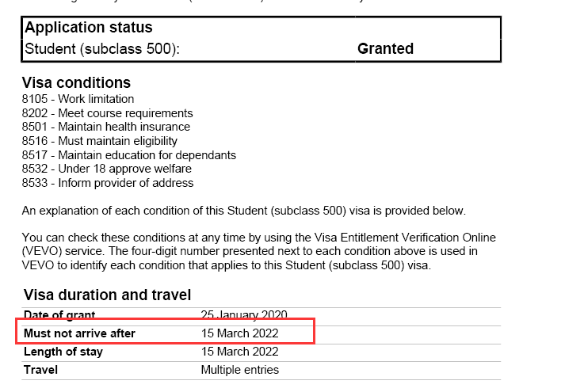Image resolution: width=565 pixels, height=392 pixels.
Task: Select condition 8105 Work limitation
Action: (78, 99)
